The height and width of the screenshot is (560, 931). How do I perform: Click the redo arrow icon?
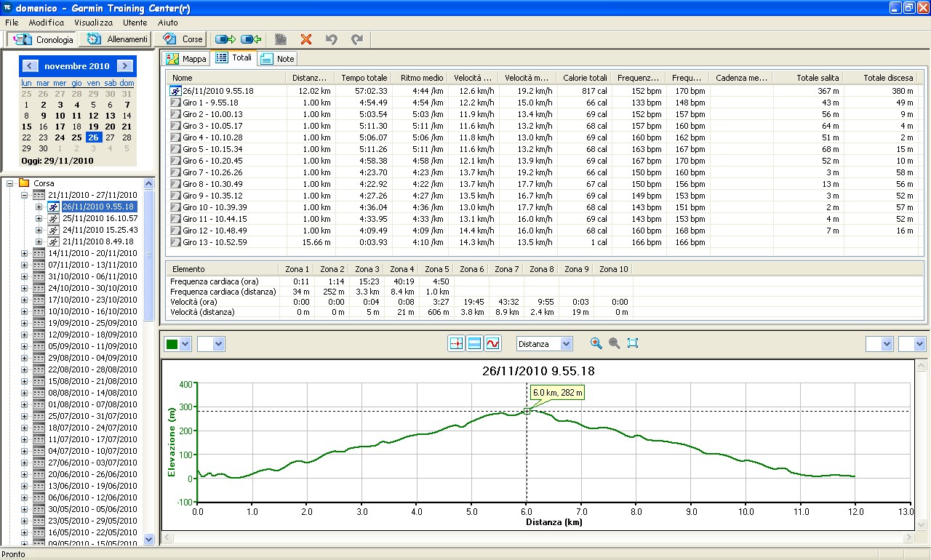click(x=356, y=39)
